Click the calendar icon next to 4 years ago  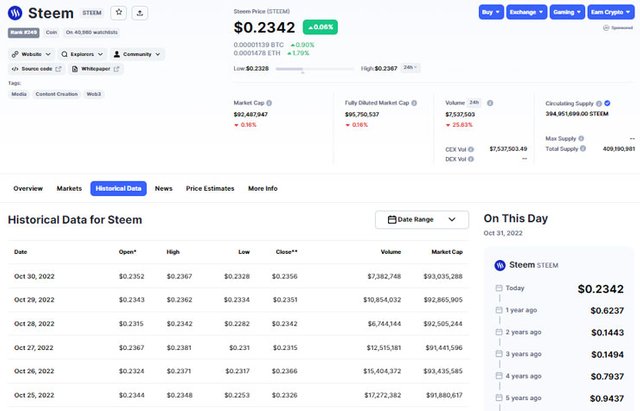tap(499, 375)
